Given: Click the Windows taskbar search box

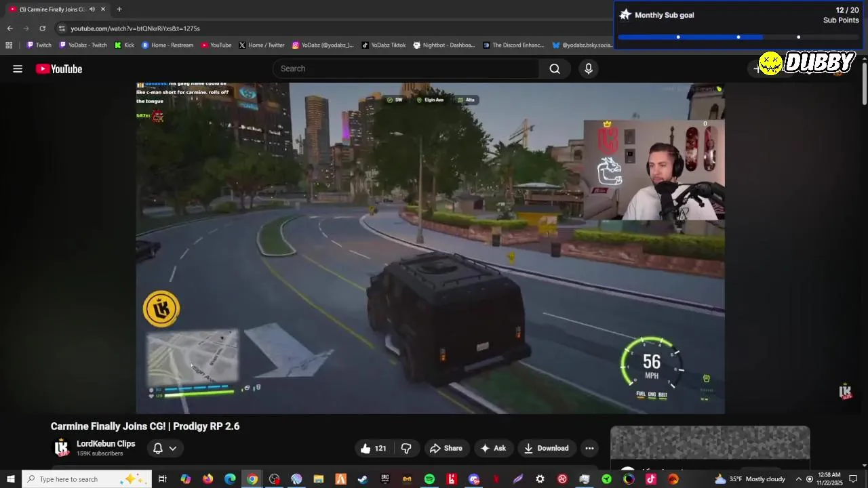Looking at the screenshot, I should pos(86,479).
